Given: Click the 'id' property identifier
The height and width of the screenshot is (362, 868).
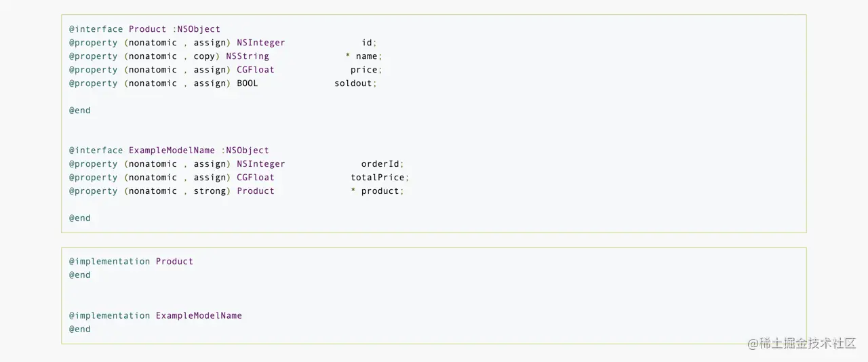Looking at the screenshot, I should click(368, 43).
